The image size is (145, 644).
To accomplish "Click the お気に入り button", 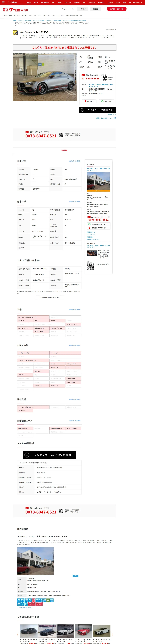I will pyautogui.click(x=82, y=9).
